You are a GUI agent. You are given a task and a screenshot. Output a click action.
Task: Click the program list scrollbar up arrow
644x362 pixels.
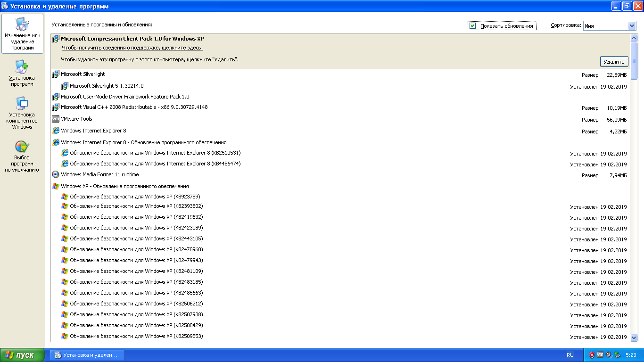coord(634,38)
